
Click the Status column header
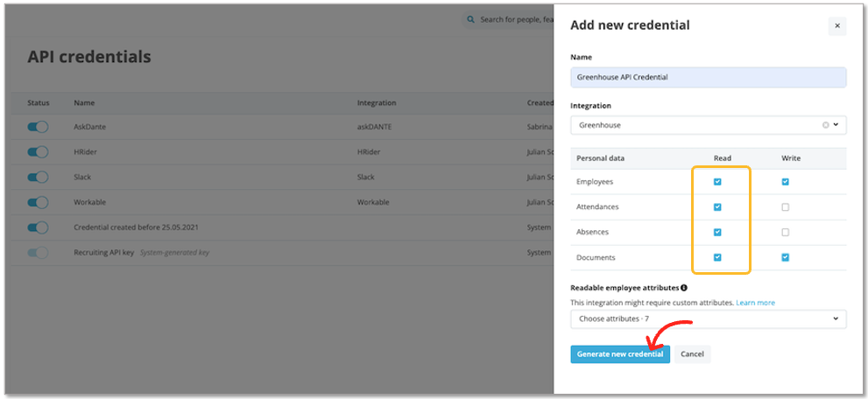coord(39,102)
